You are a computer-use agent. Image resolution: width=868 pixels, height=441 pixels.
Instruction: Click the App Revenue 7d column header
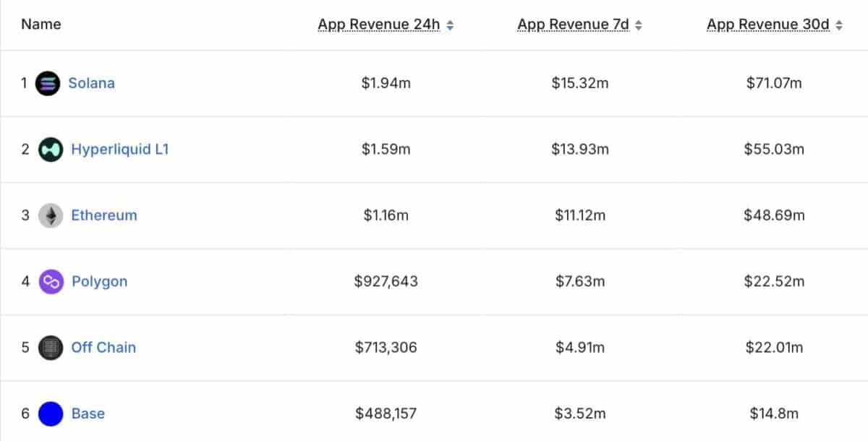[x=573, y=25]
